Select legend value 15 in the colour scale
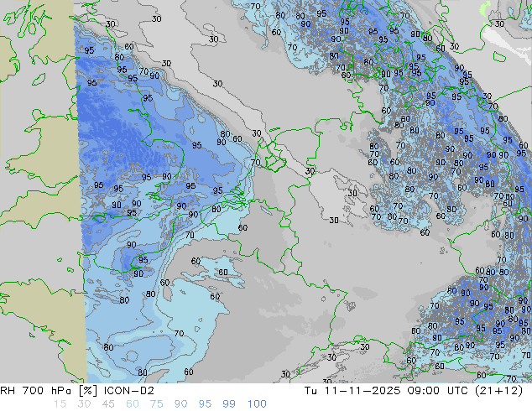This screenshot has height=411, width=532. [x=60, y=404]
